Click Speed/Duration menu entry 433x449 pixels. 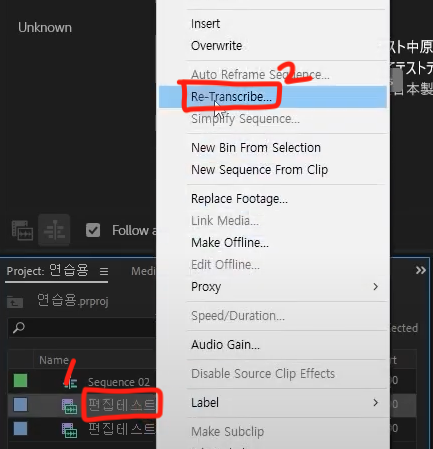pos(238,316)
